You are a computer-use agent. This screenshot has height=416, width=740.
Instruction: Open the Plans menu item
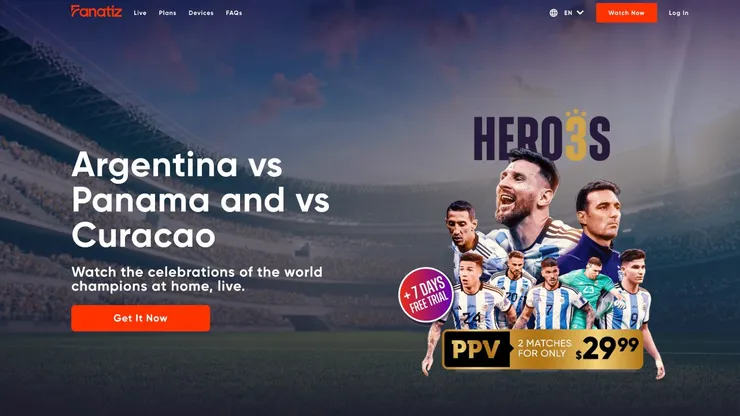click(x=167, y=13)
